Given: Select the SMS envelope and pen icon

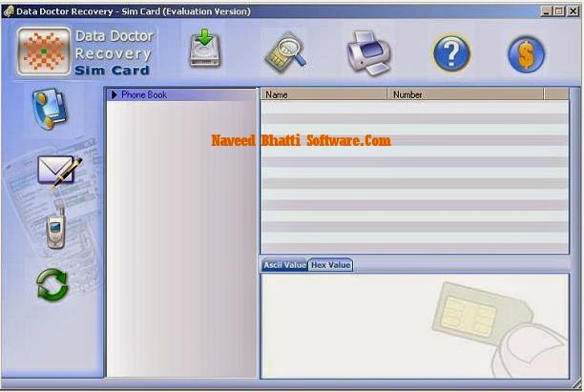Looking at the screenshot, I should 59,171.
